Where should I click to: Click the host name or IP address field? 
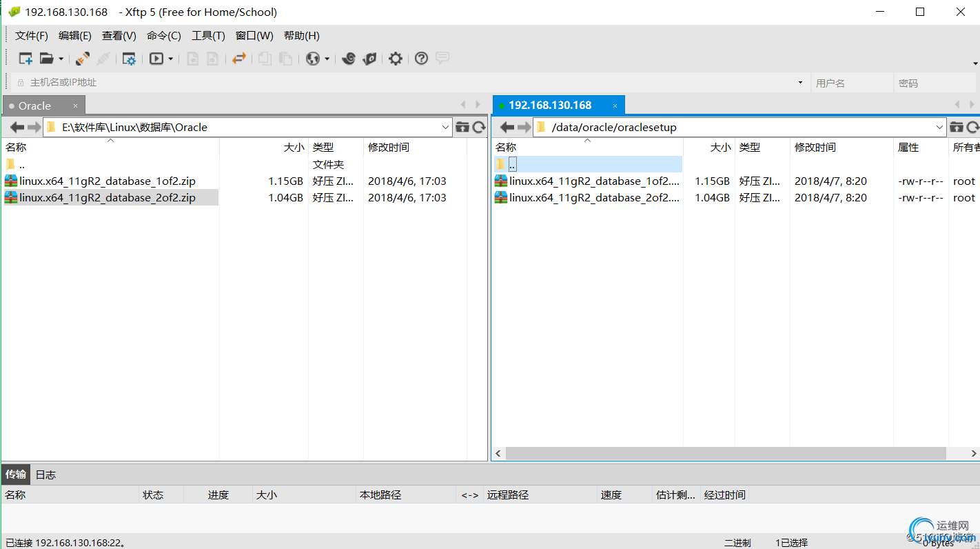click(410, 83)
